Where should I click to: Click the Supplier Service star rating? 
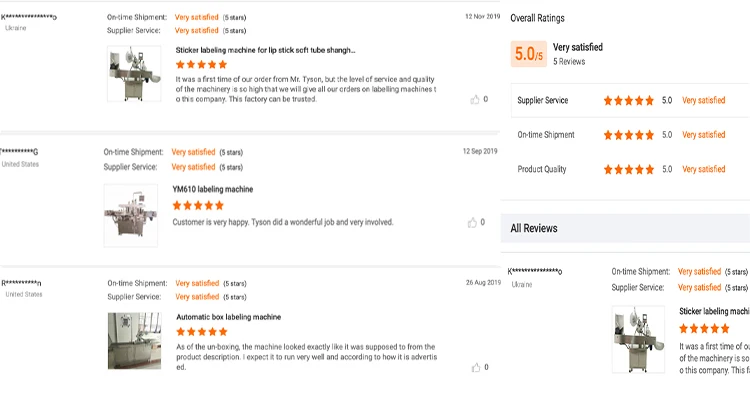(628, 100)
